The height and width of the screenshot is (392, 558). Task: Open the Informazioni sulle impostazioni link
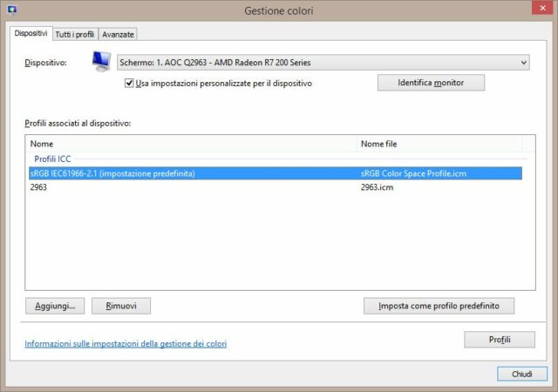click(x=126, y=344)
